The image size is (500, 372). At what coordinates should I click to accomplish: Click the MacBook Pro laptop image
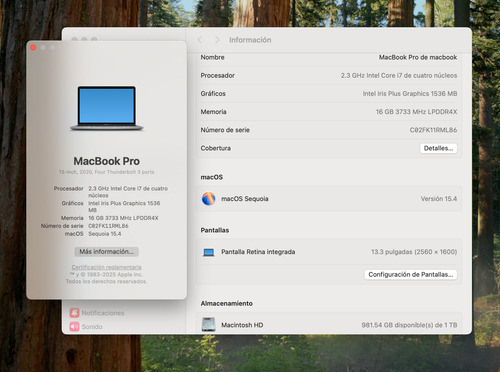[107, 108]
